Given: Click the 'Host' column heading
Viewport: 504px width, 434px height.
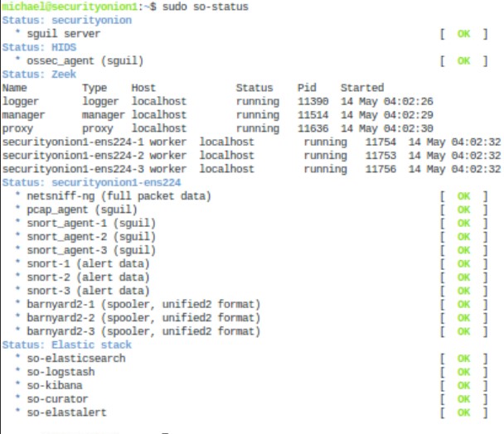Looking at the screenshot, I should [x=143, y=88].
